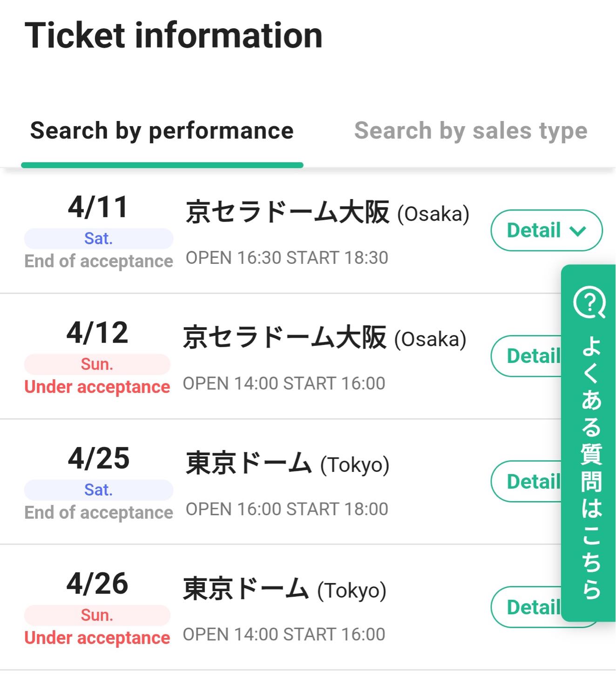Click the Ticket information heading
This screenshot has width=616, height=698.
click(173, 35)
